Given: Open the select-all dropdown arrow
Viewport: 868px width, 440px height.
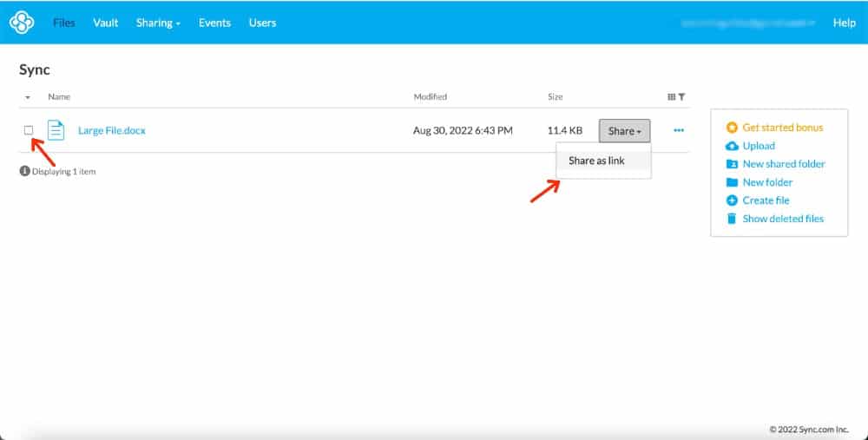Looking at the screenshot, I should pyautogui.click(x=28, y=97).
